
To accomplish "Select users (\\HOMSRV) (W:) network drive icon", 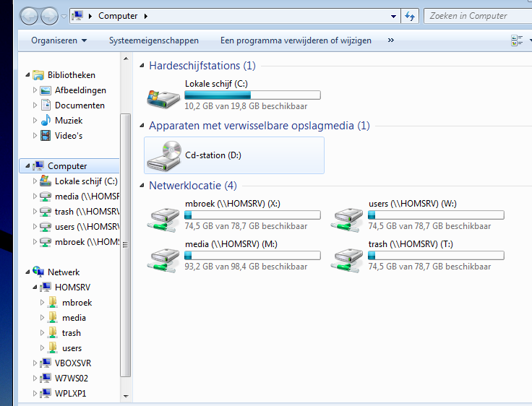I will pos(347,220).
